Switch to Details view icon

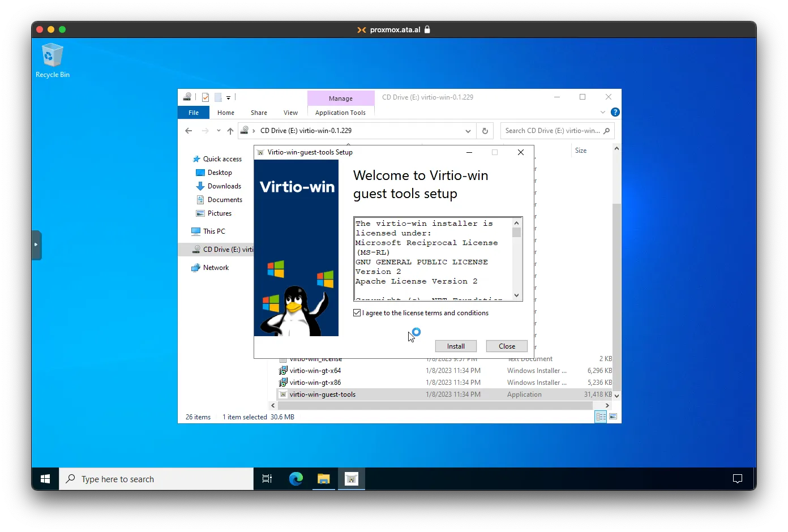tap(601, 417)
